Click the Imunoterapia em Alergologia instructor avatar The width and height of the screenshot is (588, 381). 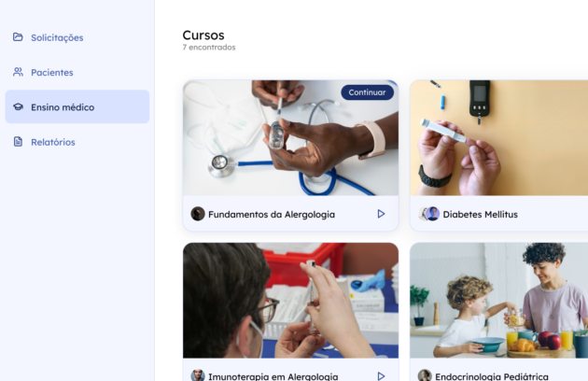click(x=198, y=375)
